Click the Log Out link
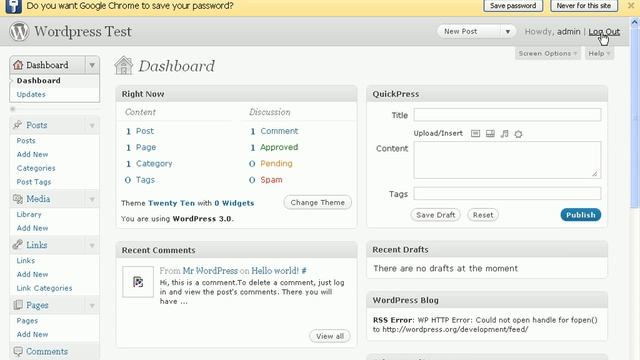640x360 pixels. [604, 31]
